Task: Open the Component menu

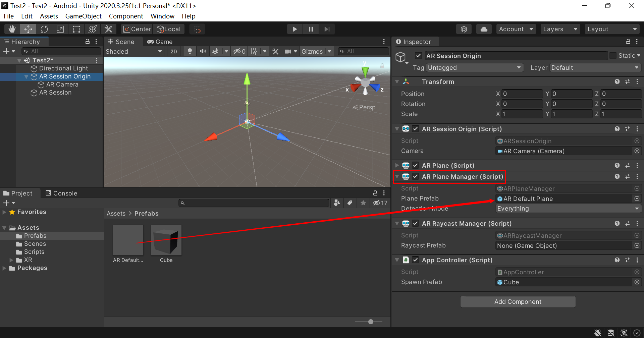Action: point(126,16)
